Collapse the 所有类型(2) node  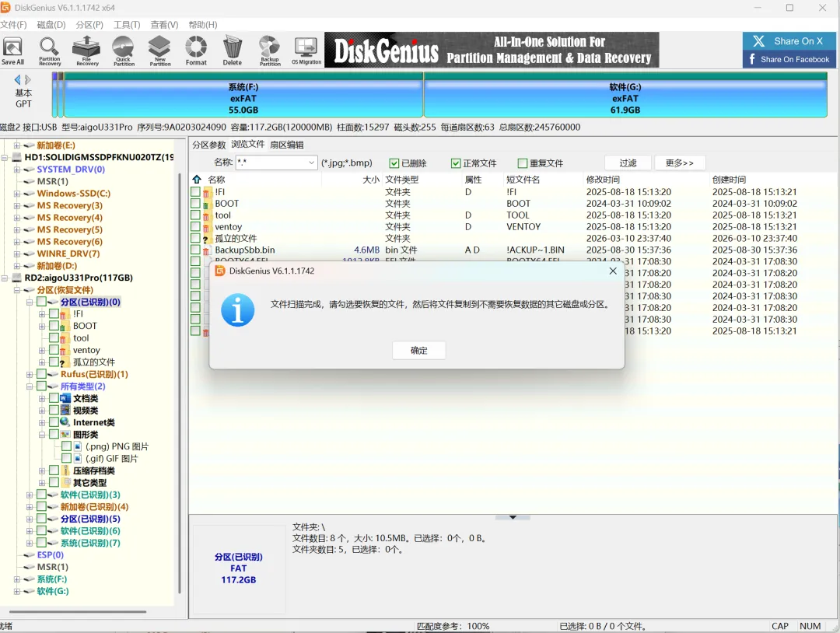point(30,386)
